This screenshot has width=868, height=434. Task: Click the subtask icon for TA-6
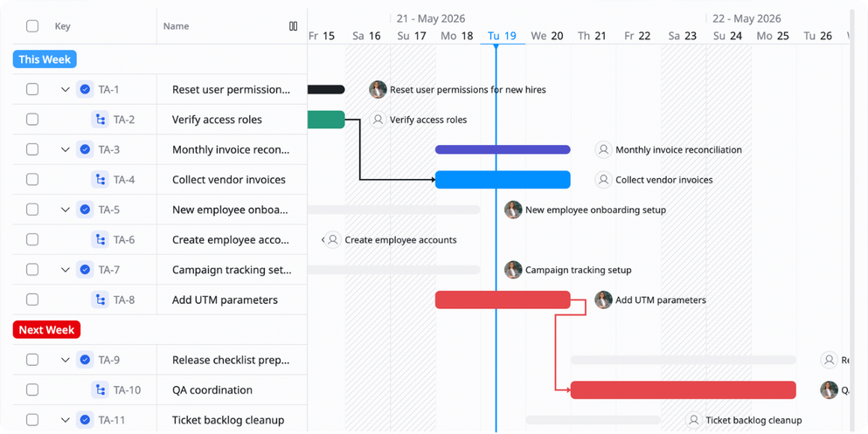[100, 239]
